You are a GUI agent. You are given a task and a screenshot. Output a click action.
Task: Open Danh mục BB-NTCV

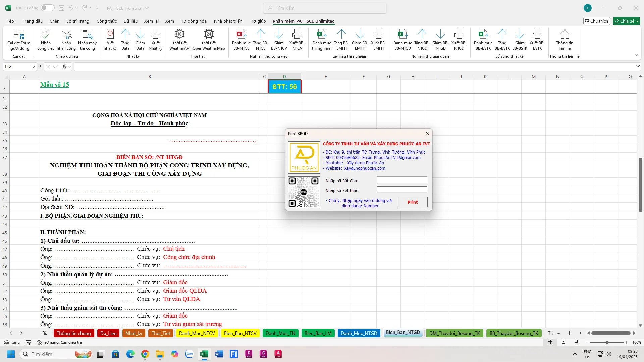pyautogui.click(x=241, y=40)
